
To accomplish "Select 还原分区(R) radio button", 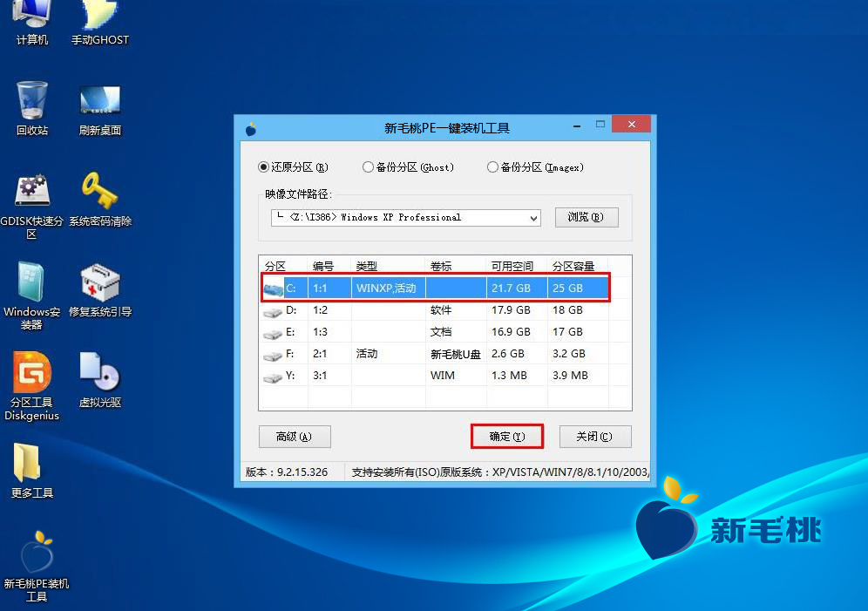I will [263, 167].
